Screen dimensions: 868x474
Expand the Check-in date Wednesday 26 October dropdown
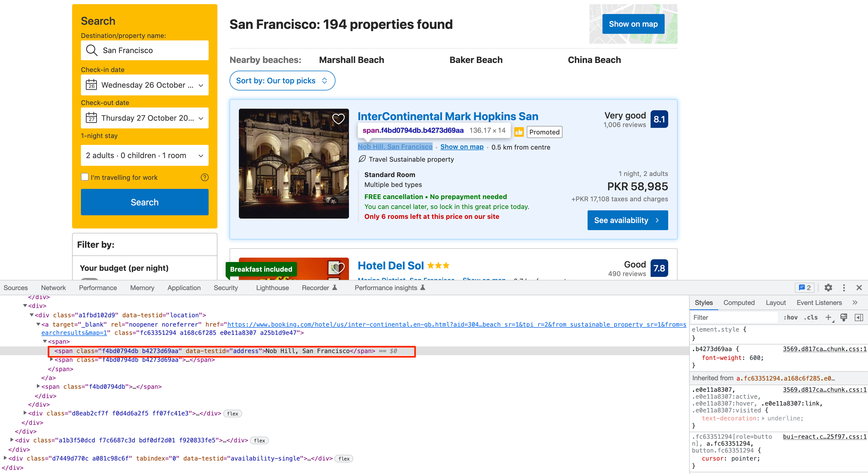pos(144,85)
